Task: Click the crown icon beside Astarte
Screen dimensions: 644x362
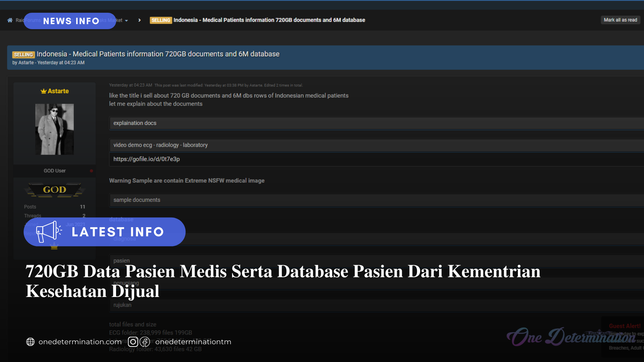Action: click(x=44, y=91)
